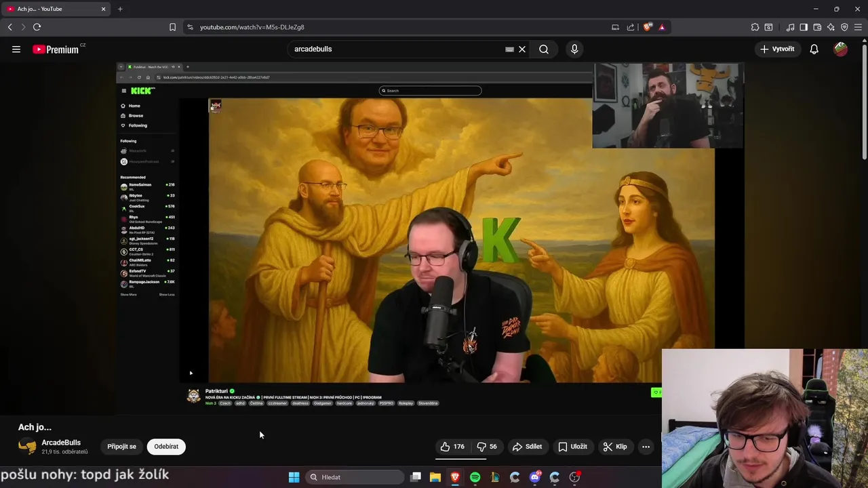Toggle the browser sidebar panel
Image resolution: width=868 pixels, height=488 pixels.
click(804, 27)
